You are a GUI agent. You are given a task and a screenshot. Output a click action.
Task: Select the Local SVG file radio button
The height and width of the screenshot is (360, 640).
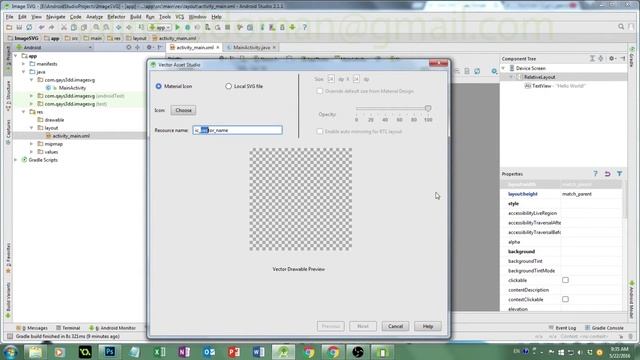229,87
